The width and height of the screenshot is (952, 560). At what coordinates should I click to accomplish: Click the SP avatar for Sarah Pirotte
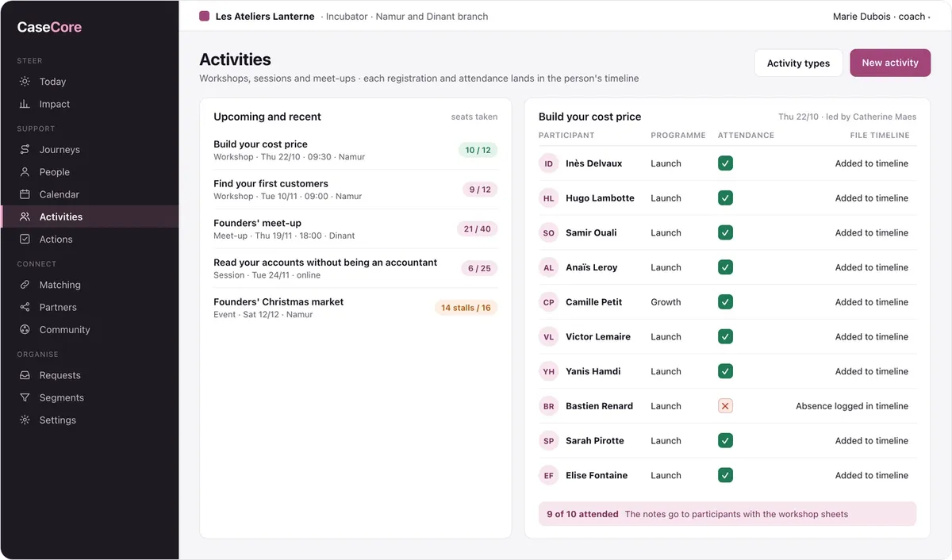[x=549, y=440]
